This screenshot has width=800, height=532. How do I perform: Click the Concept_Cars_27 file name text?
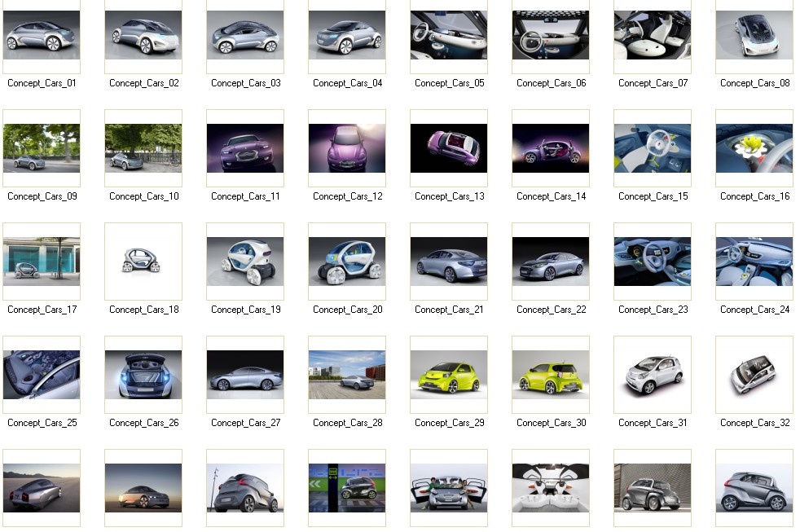pyautogui.click(x=245, y=423)
